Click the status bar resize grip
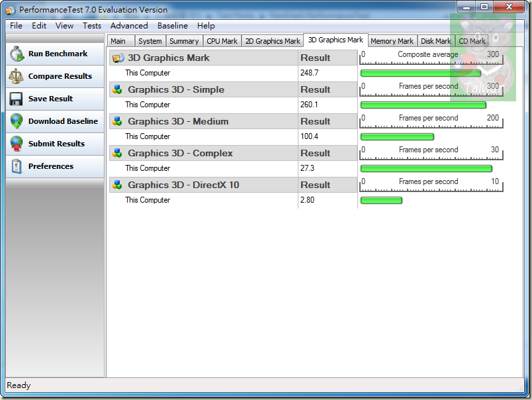 pyautogui.click(x=521, y=388)
